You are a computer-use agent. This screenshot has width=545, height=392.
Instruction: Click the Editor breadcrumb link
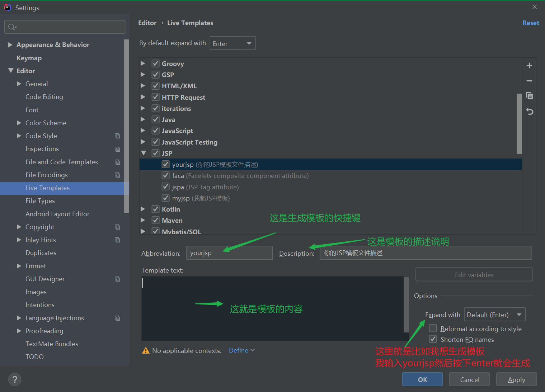pos(147,23)
